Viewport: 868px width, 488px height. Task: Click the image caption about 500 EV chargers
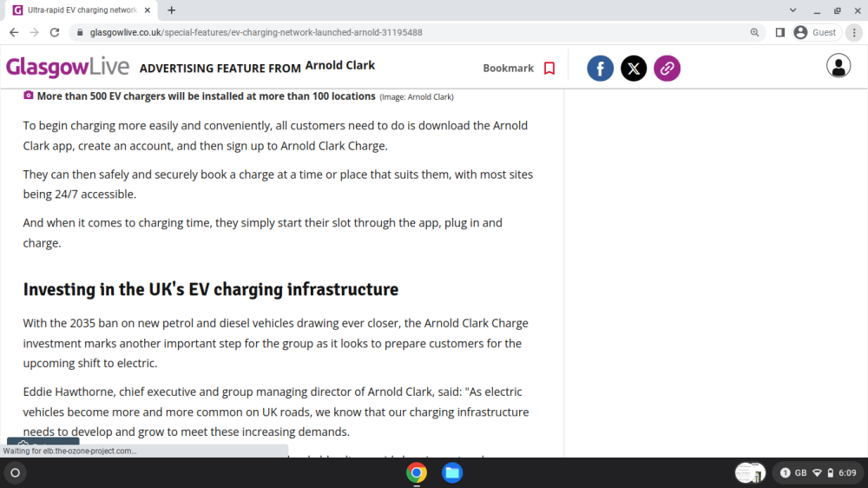[206, 96]
